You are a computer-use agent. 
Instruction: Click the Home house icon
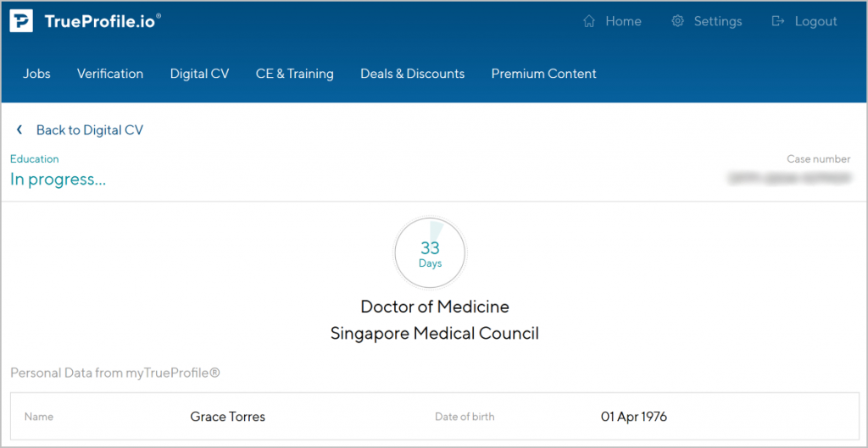click(589, 21)
